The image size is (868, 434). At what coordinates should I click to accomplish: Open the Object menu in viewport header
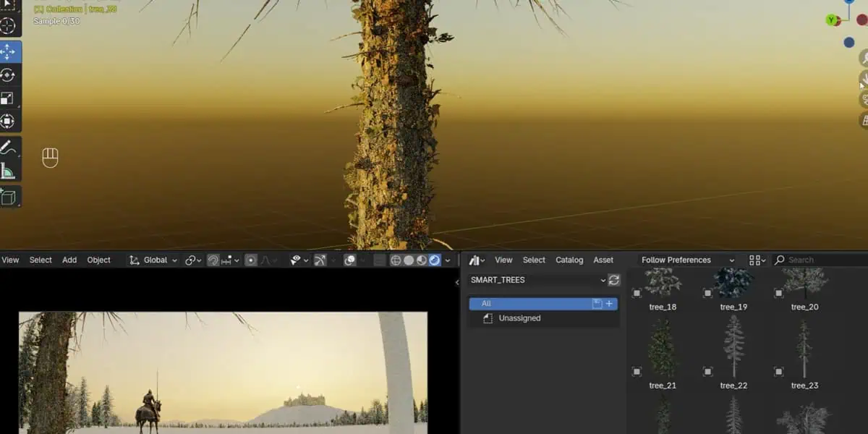point(99,260)
